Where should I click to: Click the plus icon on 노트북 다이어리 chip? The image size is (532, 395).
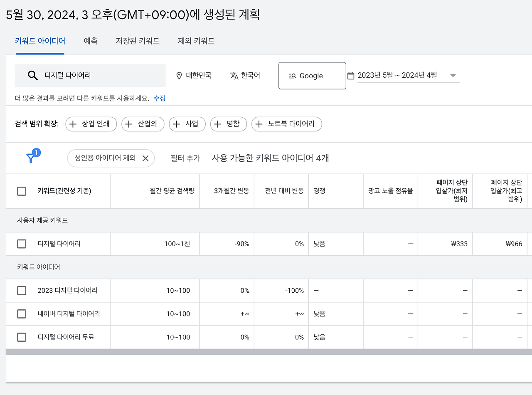(x=260, y=124)
